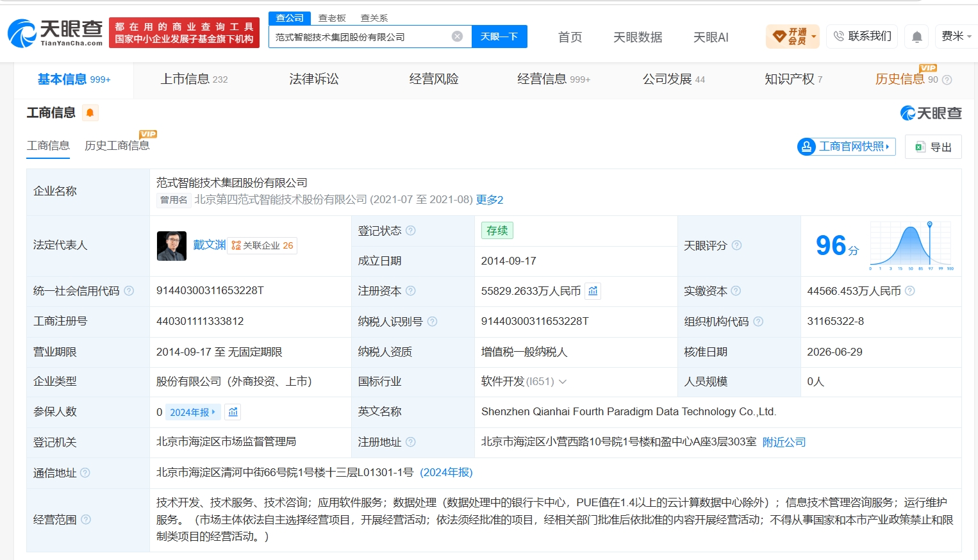Focus the company search input
Screen dimensions: 978x560
pyautogui.click(x=361, y=37)
